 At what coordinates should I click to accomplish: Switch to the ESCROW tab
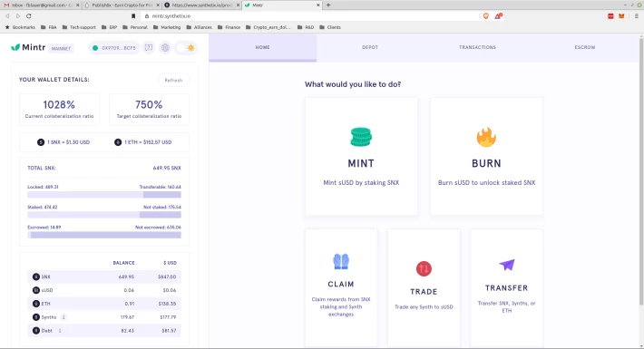pos(585,47)
